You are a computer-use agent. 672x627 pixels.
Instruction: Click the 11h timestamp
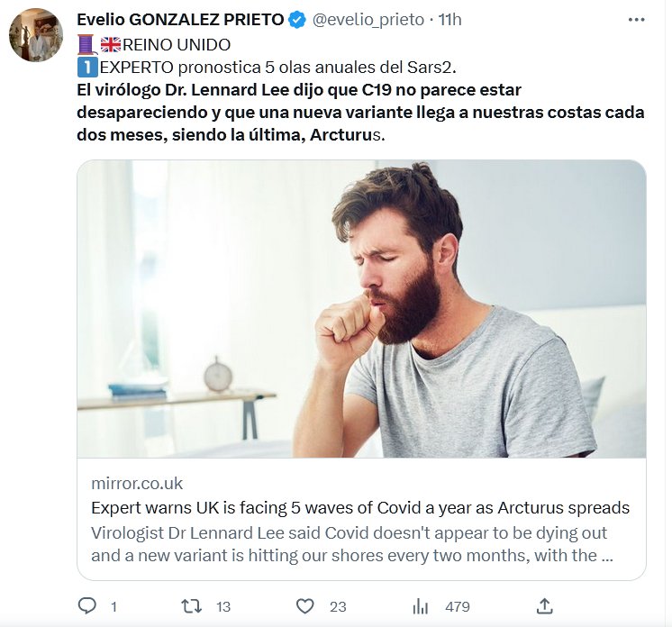click(x=450, y=20)
